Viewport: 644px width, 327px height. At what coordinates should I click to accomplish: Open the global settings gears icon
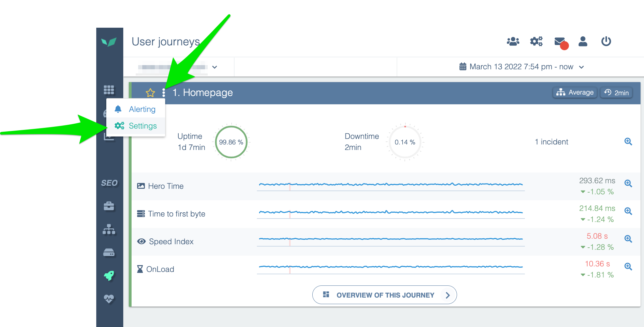pyautogui.click(x=536, y=42)
